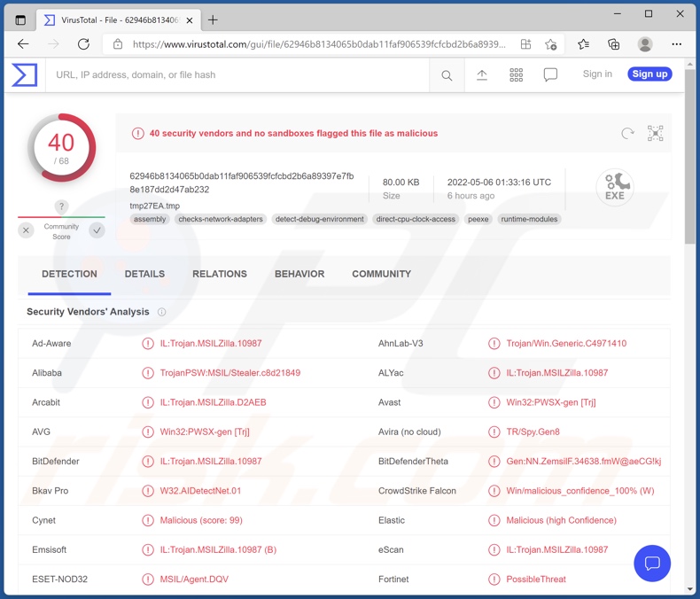700x599 pixels.
Task: Click the upload file icon
Action: (482, 75)
